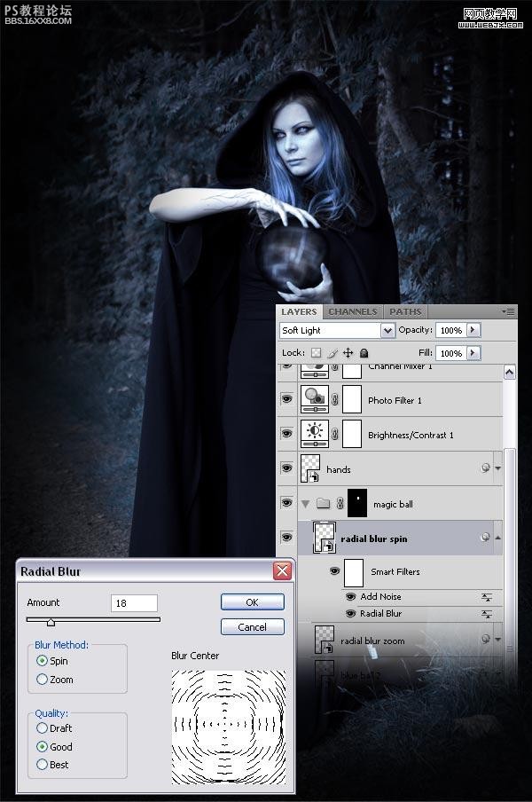Click the lock transparent pixels icon
The image size is (532, 802).
pyautogui.click(x=317, y=353)
